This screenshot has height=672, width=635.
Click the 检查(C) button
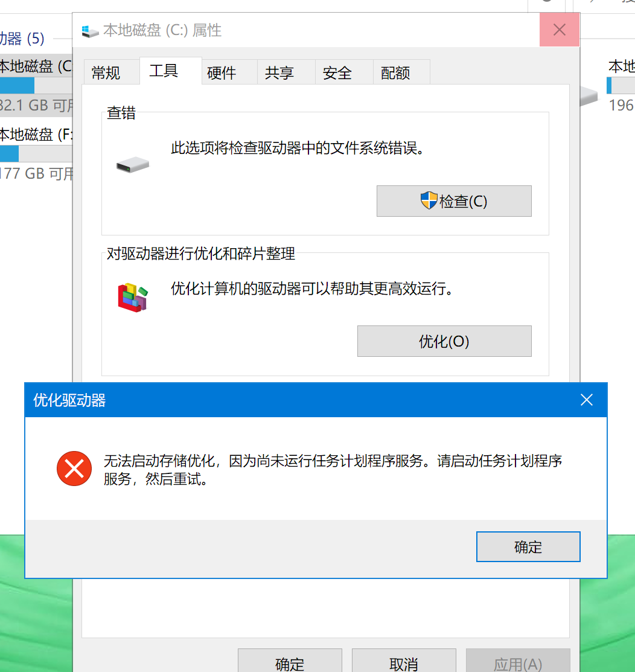[x=454, y=201]
